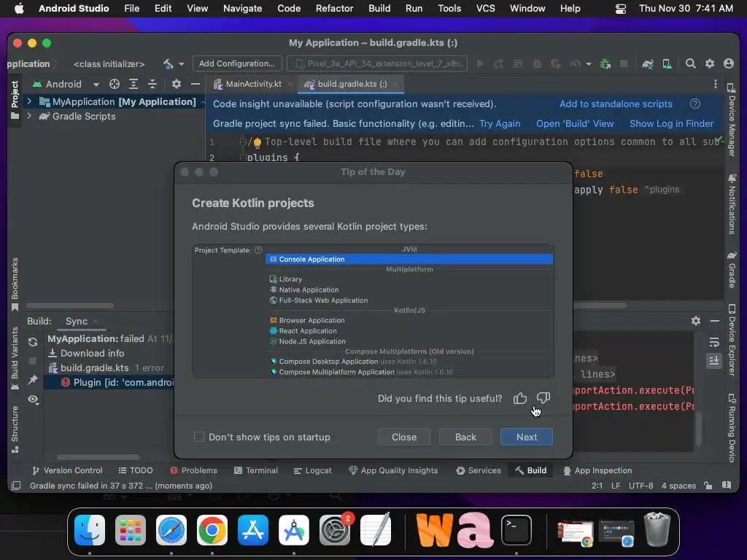Open Project panel options gear
This screenshot has width=747, height=560.
pos(177,84)
